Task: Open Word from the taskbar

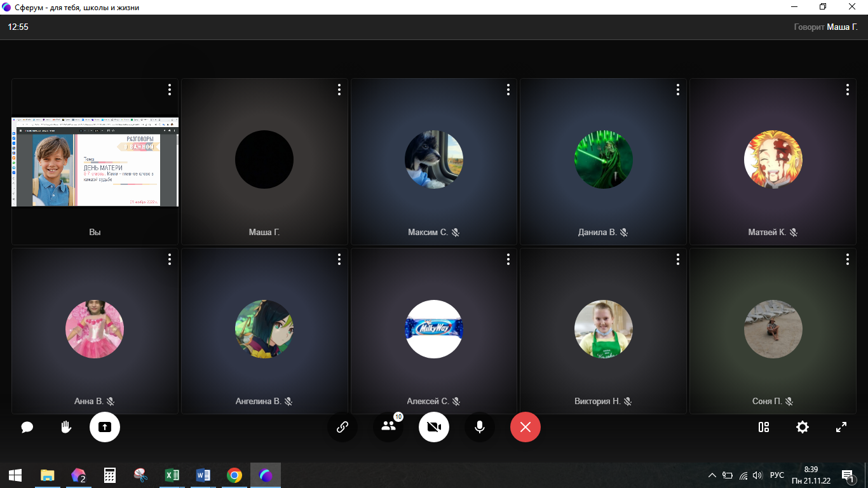Action: 203,475
